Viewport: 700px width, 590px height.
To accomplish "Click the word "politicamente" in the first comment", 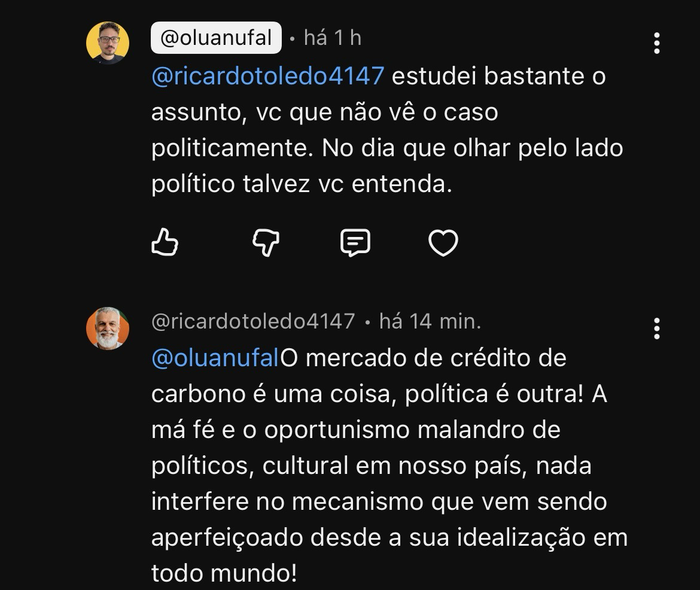I will [232, 148].
